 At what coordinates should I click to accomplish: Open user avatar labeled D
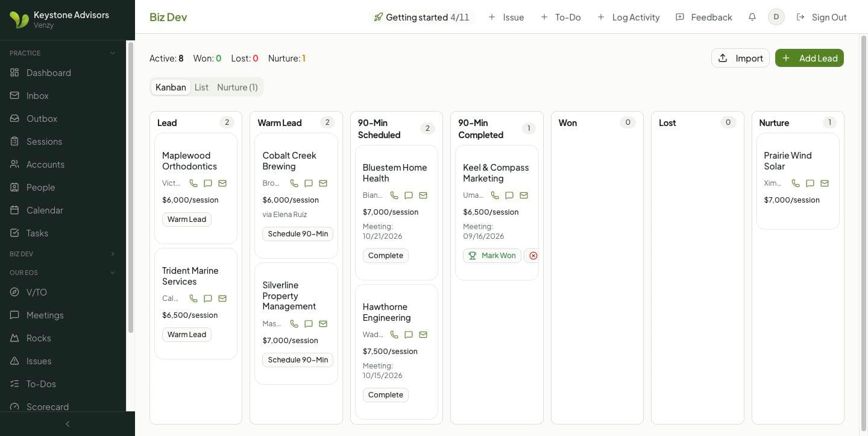[776, 17]
